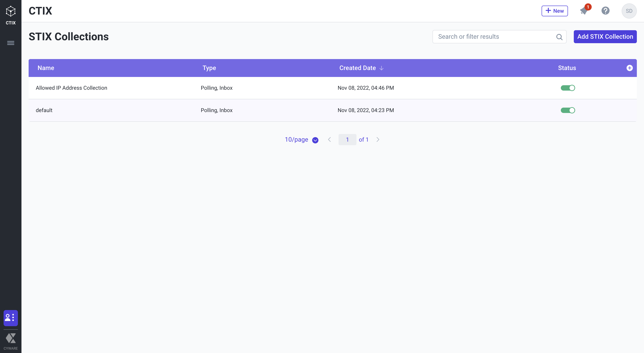Click the Type column header
This screenshot has width=644, height=353.
209,68
